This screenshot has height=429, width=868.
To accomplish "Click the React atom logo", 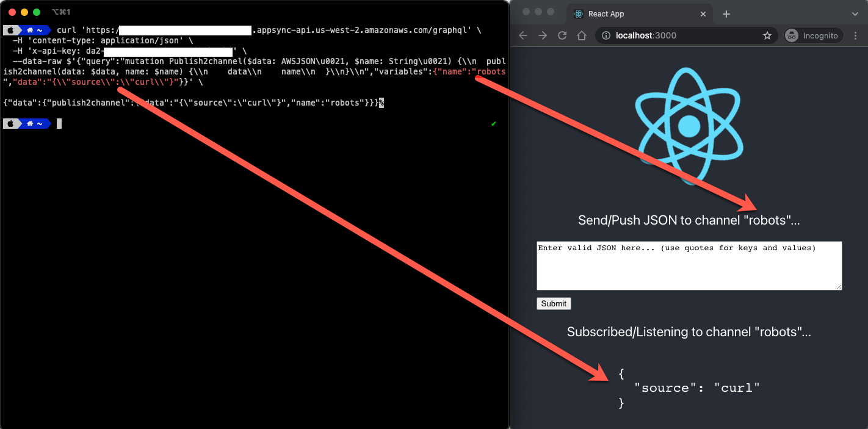I will [689, 125].
